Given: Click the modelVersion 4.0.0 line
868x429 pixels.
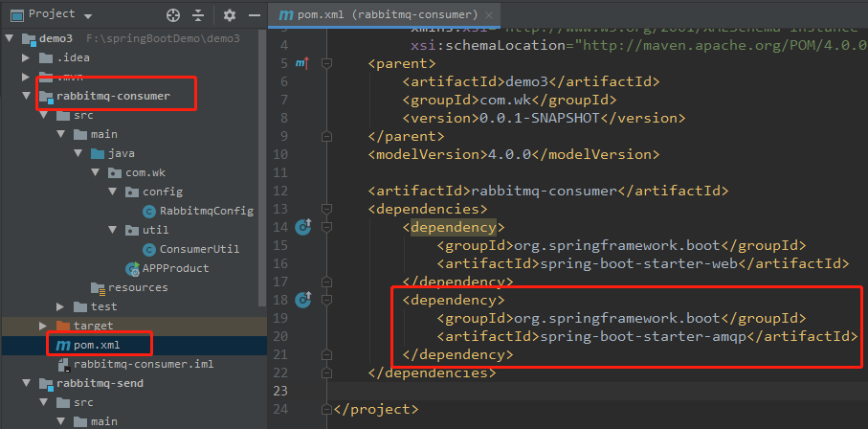Looking at the screenshot, I should point(514,154).
